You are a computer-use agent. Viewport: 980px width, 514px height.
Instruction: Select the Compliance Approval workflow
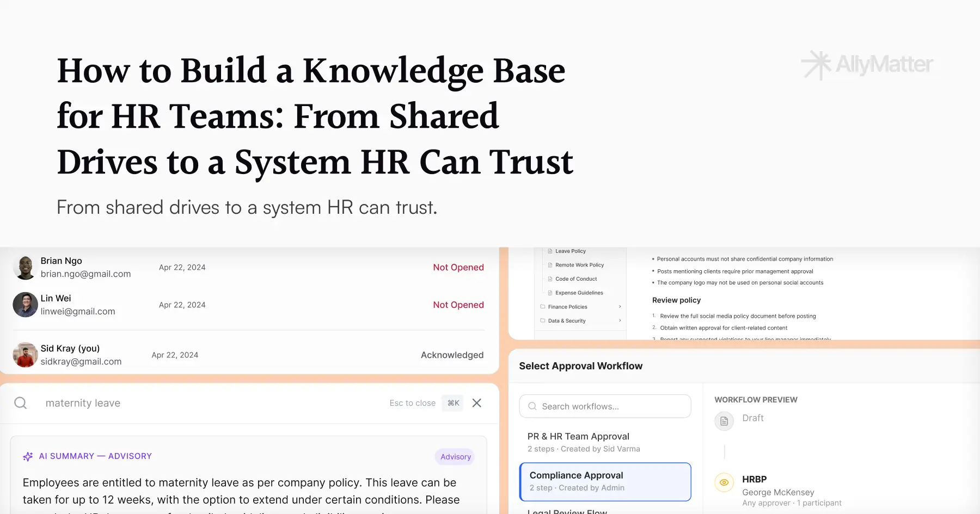(605, 482)
